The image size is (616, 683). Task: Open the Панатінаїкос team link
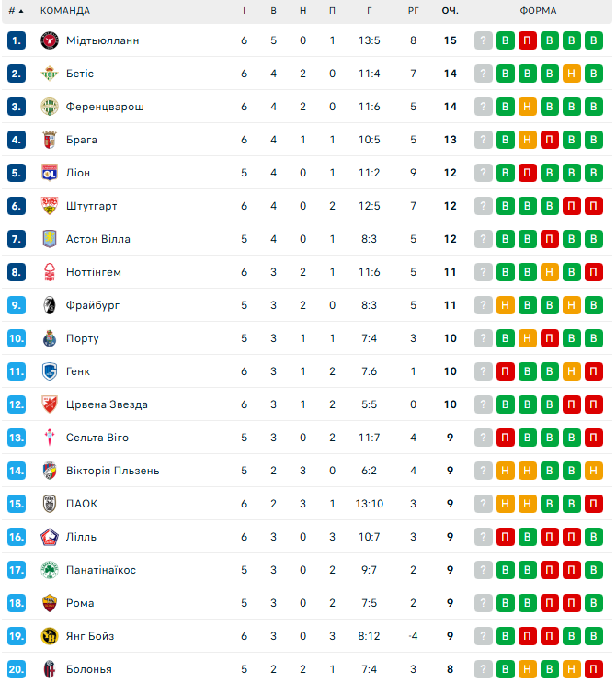point(101,570)
